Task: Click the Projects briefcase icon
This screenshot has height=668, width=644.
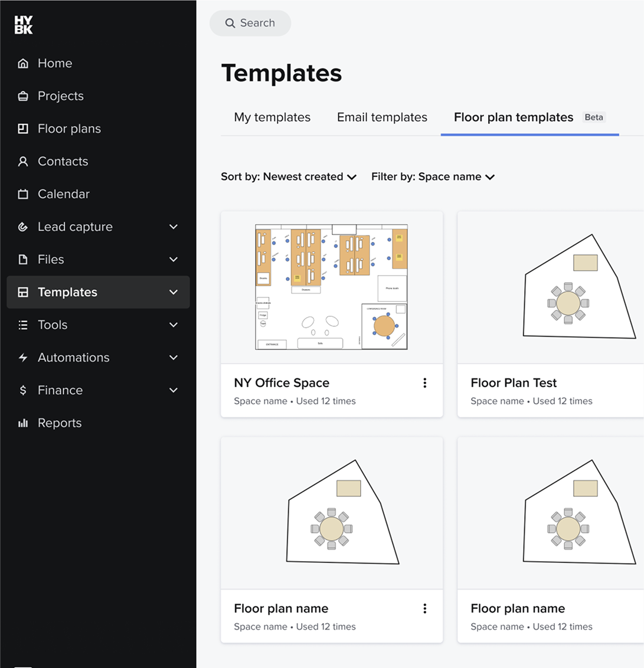Action: pos(23,96)
